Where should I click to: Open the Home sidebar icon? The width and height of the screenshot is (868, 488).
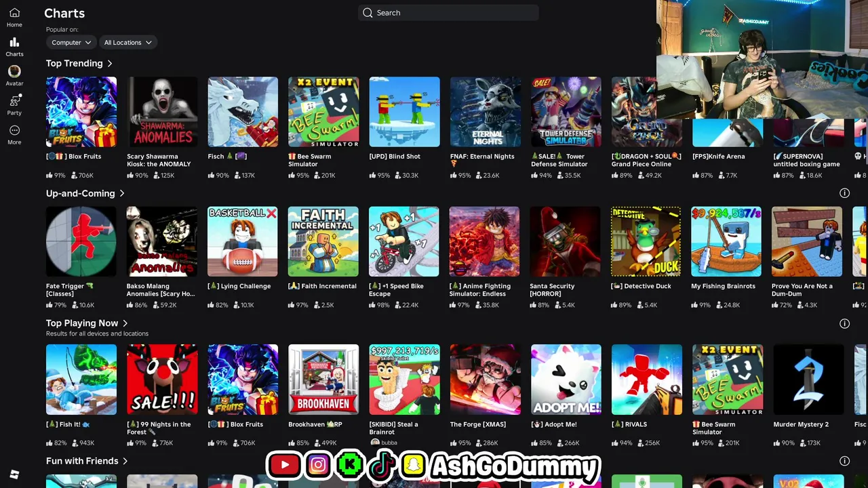tap(14, 13)
